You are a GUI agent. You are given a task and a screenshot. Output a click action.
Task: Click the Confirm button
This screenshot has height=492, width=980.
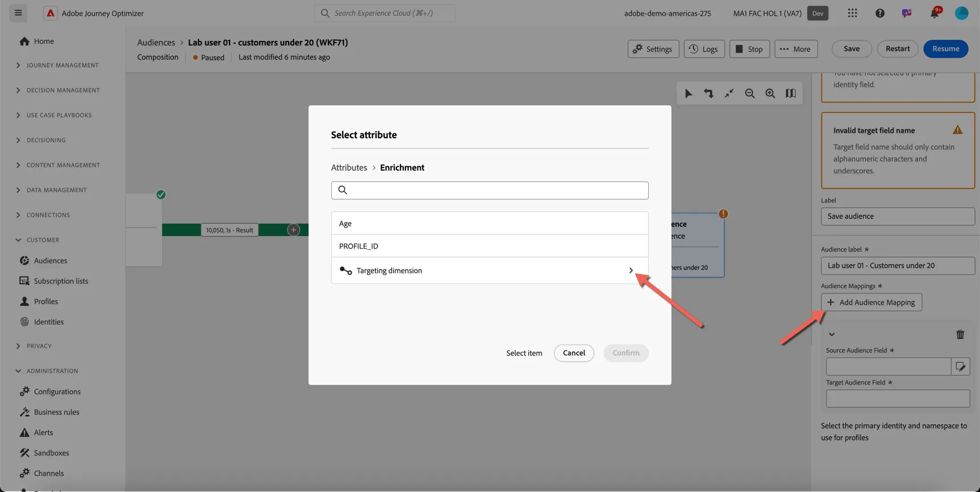tap(626, 353)
